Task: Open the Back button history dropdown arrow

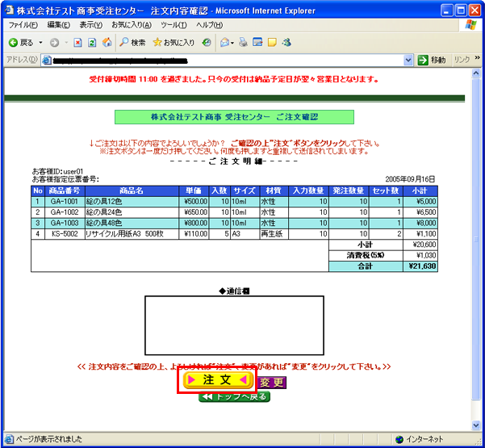Action: 40,43
